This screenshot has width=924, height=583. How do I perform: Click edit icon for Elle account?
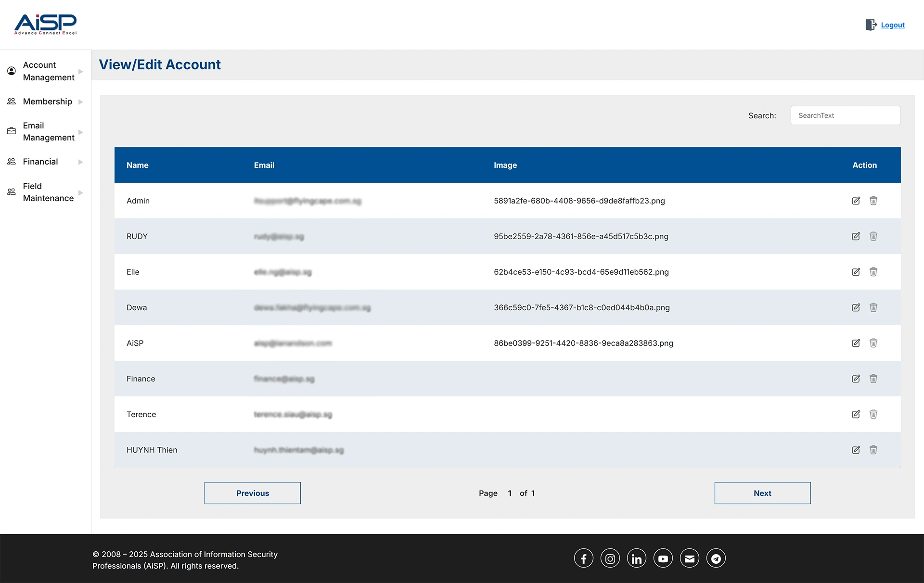tap(856, 272)
